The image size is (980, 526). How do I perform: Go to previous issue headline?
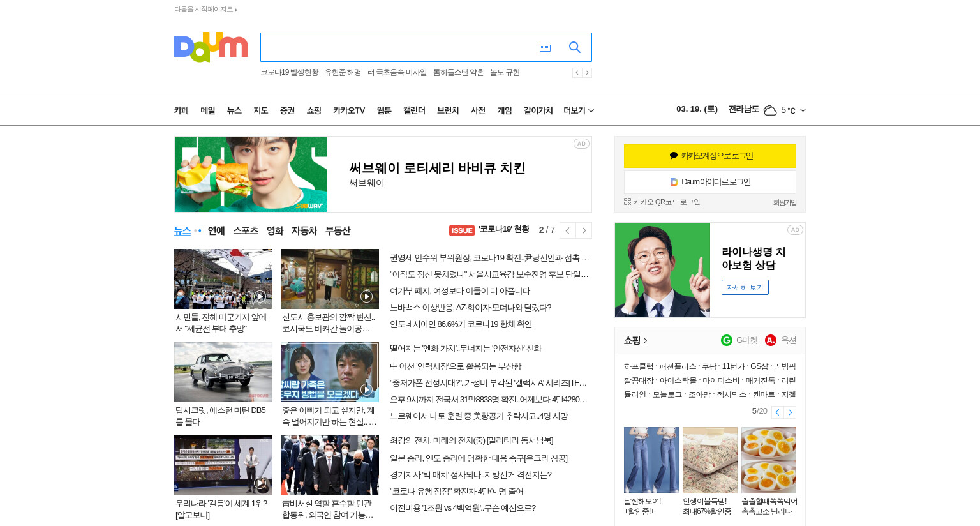(567, 230)
